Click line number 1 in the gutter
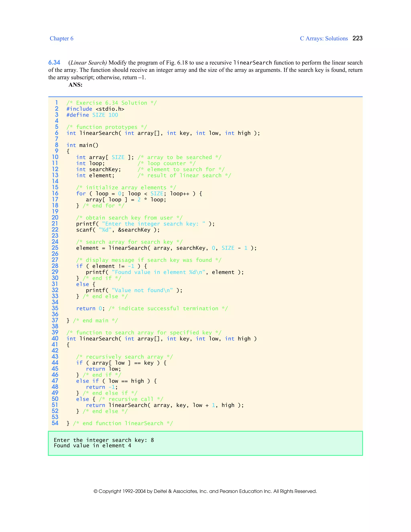 pyautogui.click(x=56, y=103)
